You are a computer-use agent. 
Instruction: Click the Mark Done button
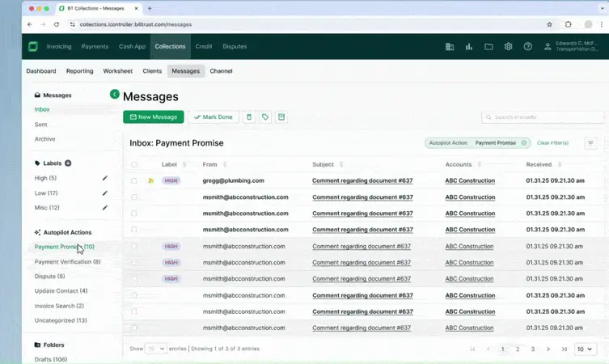click(214, 117)
